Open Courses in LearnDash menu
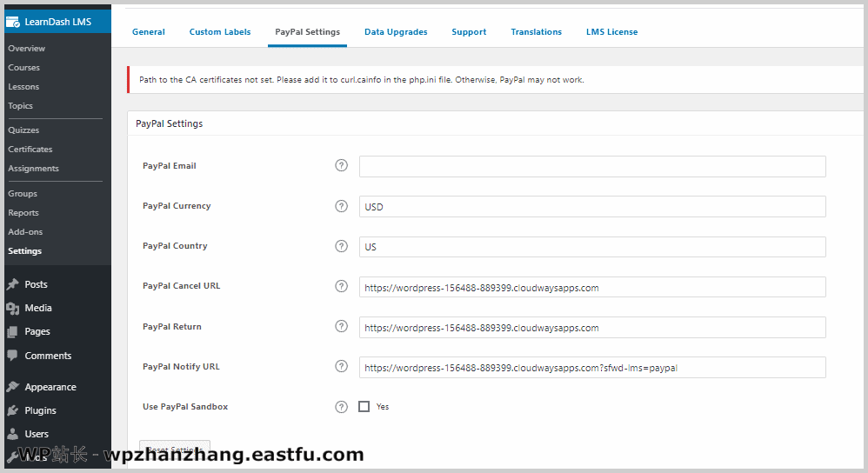The width and height of the screenshot is (868, 473). pyautogui.click(x=23, y=68)
